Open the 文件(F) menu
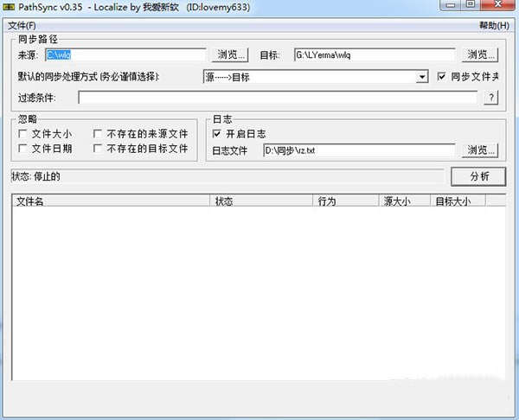The height and width of the screenshot is (420, 519). [x=22, y=26]
